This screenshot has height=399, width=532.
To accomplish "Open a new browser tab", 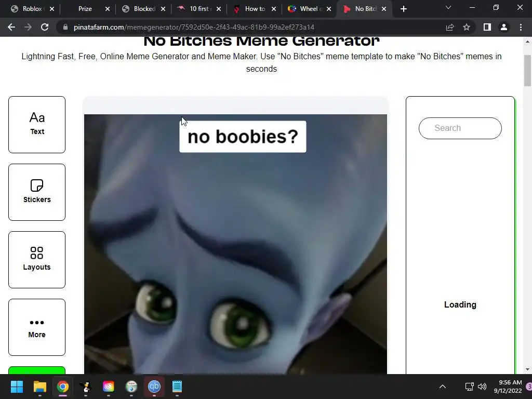I will pyautogui.click(x=403, y=9).
